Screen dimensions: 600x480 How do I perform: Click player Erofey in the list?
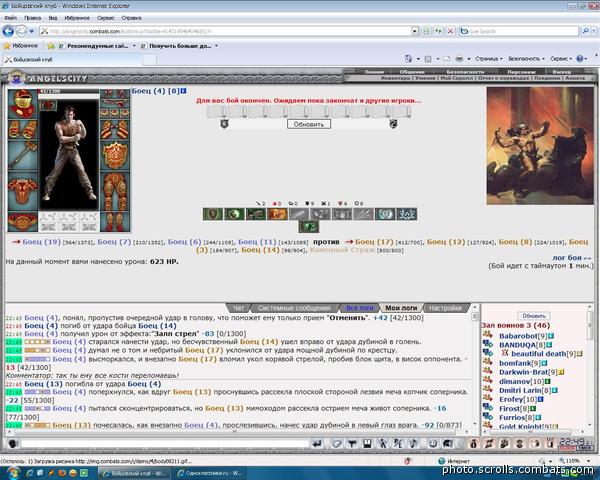[x=511, y=399]
